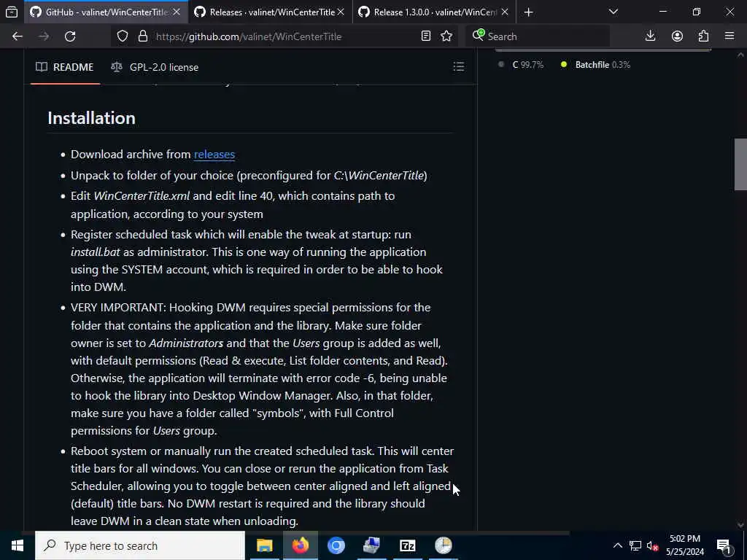Click the C 99.7% language entry
This screenshot has width=747, height=560.
pos(520,65)
